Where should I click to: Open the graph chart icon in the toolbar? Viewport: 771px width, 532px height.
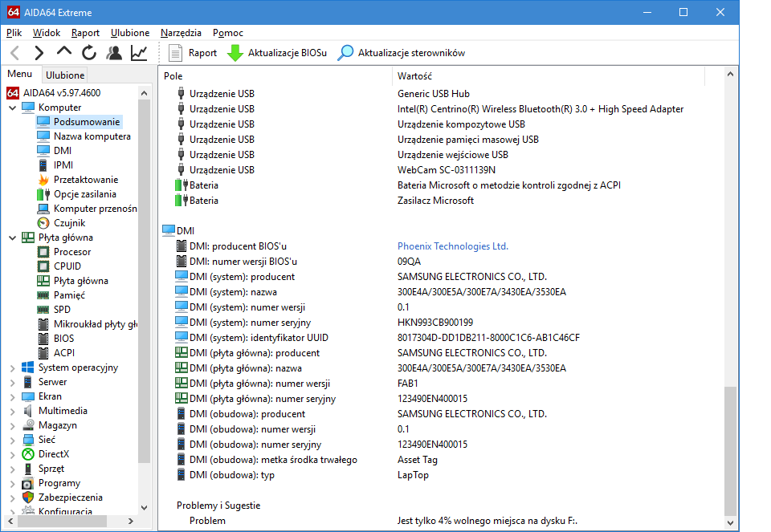pos(139,53)
